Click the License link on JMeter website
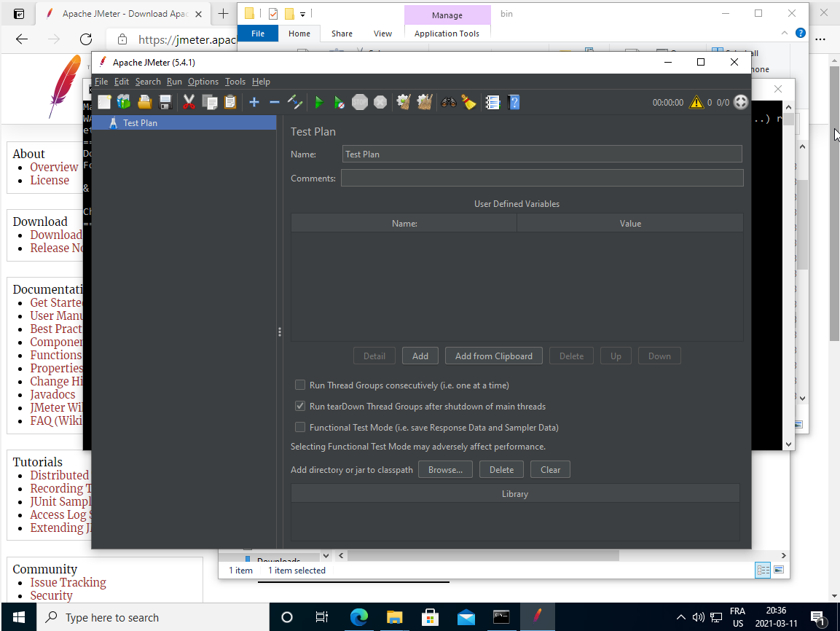840x631 pixels. tap(50, 181)
